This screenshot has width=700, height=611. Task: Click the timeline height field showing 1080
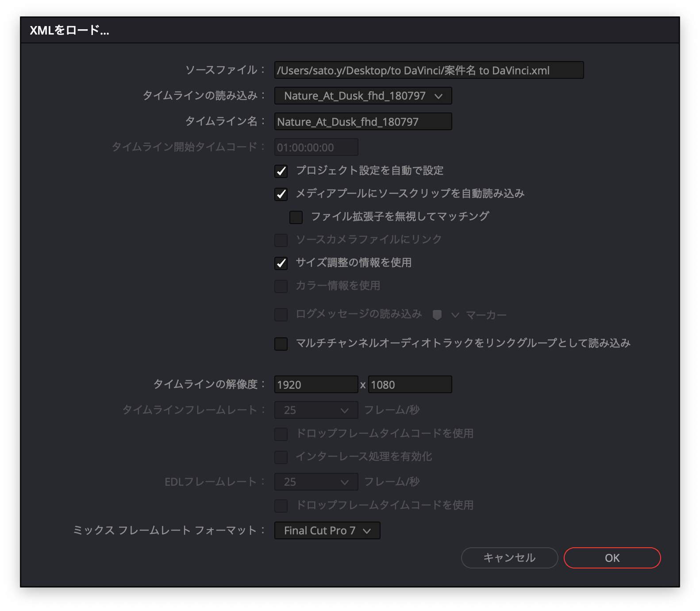click(410, 385)
